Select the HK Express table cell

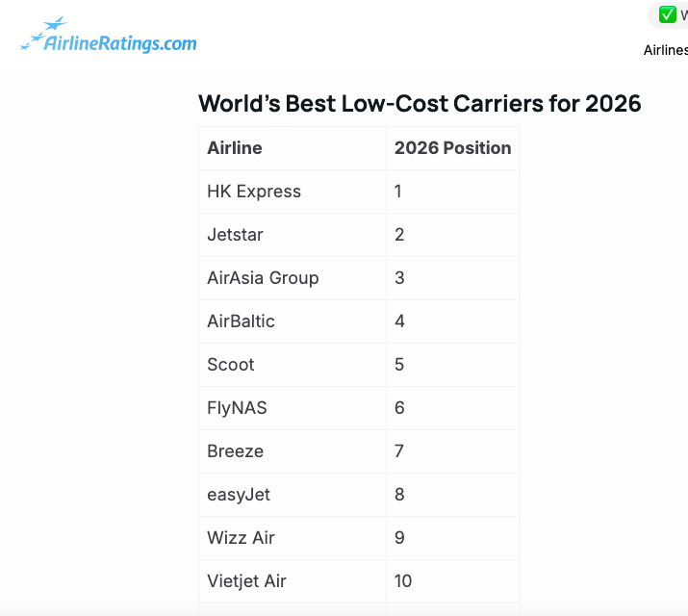click(254, 192)
